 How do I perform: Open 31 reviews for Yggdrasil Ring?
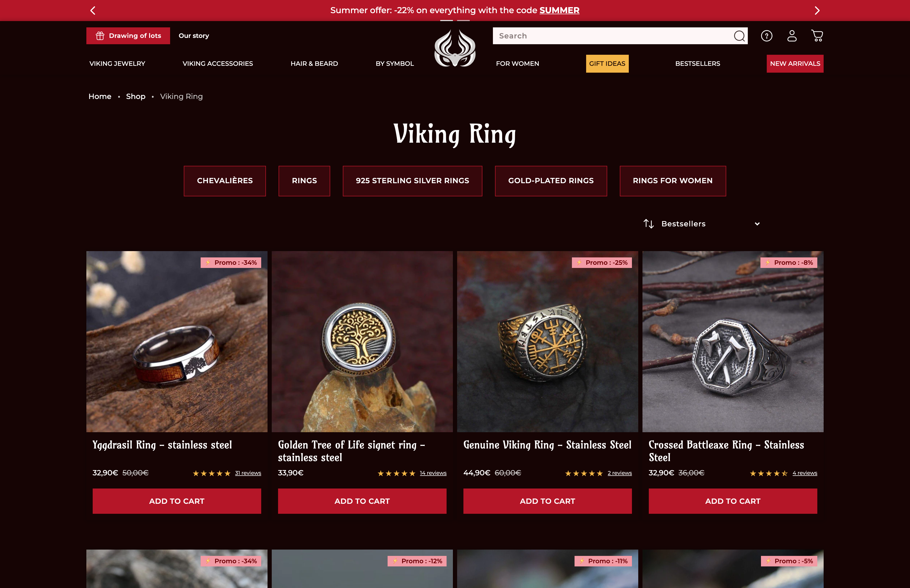(x=248, y=473)
